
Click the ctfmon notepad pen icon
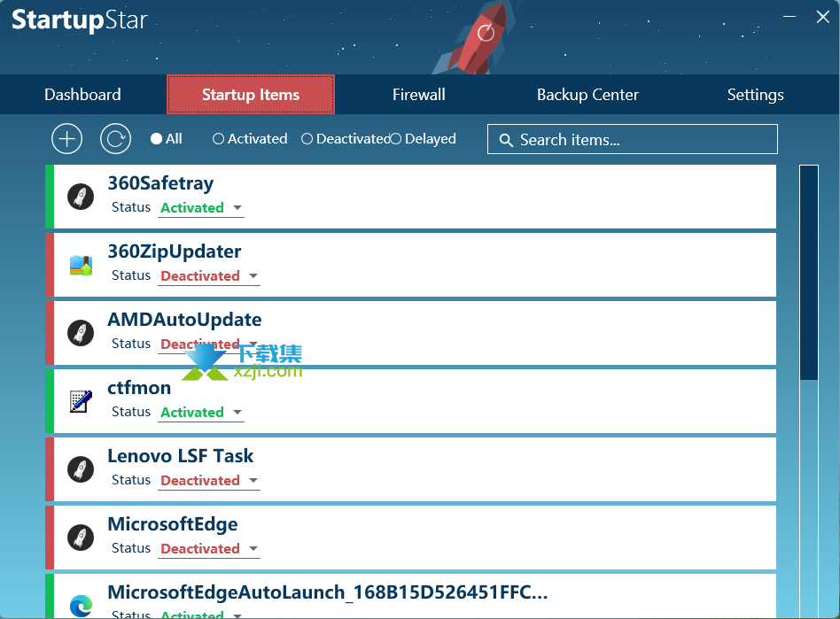point(81,401)
